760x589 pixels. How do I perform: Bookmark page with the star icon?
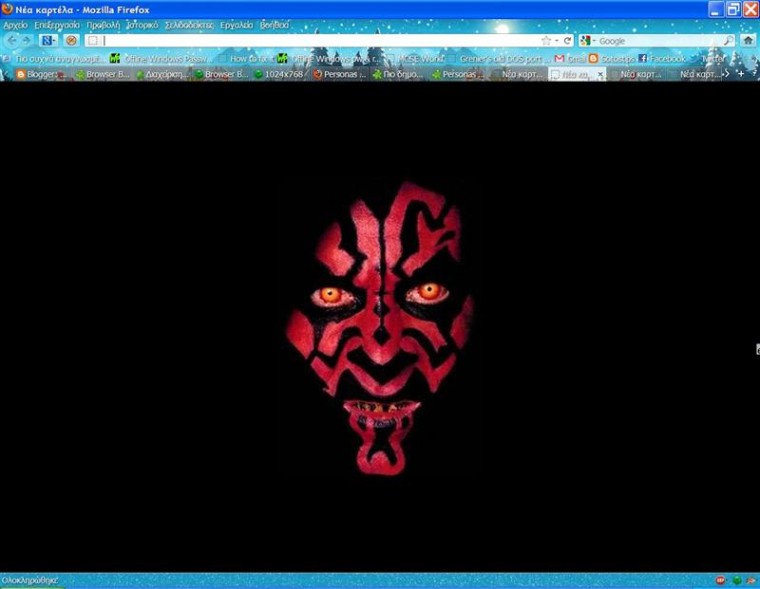pyautogui.click(x=546, y=41)
